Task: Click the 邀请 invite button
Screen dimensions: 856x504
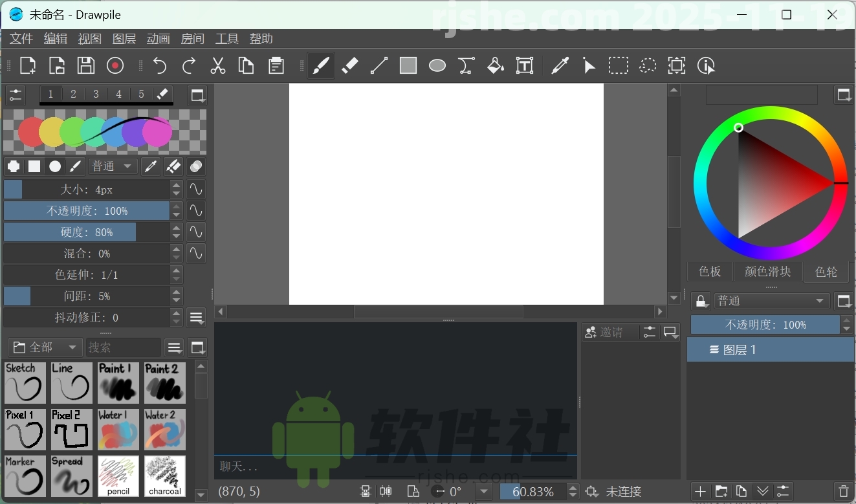Action: pyautogui.click(x=607, y=331)
